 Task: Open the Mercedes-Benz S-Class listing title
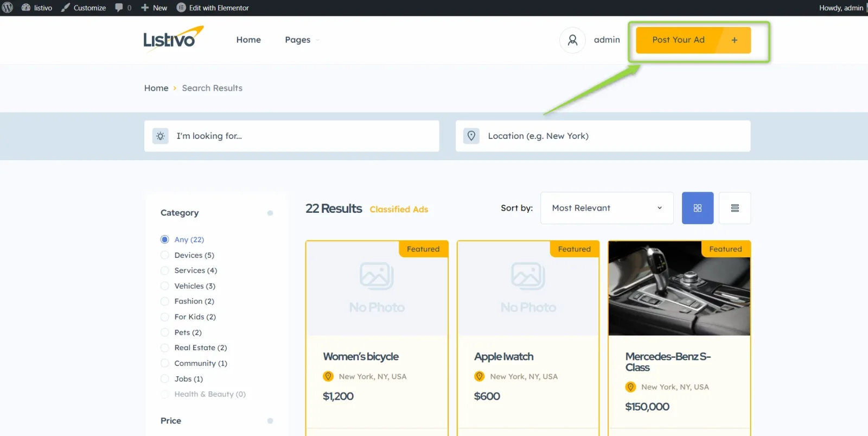point(668,362)
